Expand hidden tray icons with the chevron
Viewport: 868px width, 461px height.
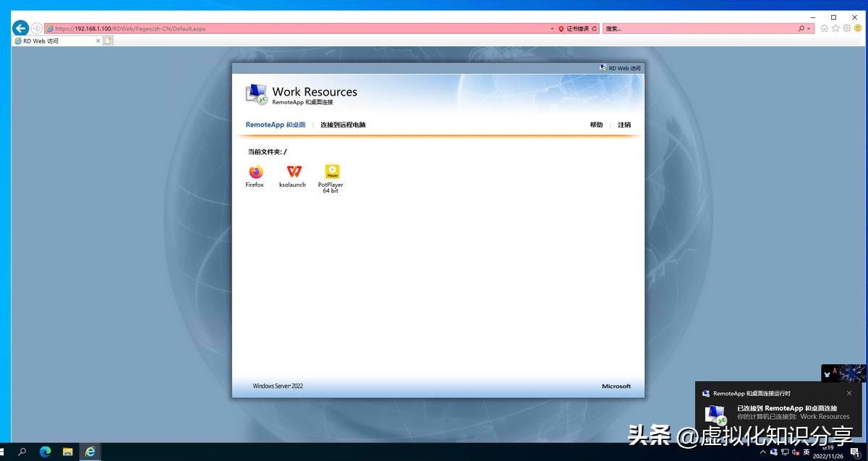[x=762, y=452]
